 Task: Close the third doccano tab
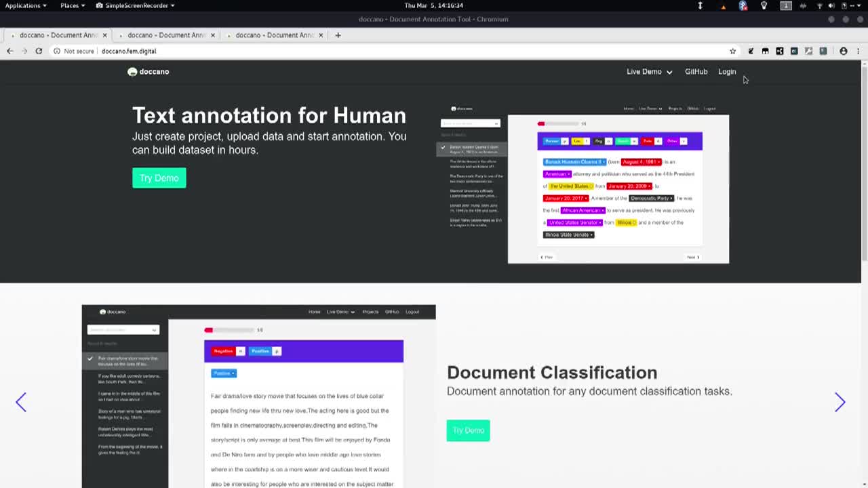[x=321, y=35]
